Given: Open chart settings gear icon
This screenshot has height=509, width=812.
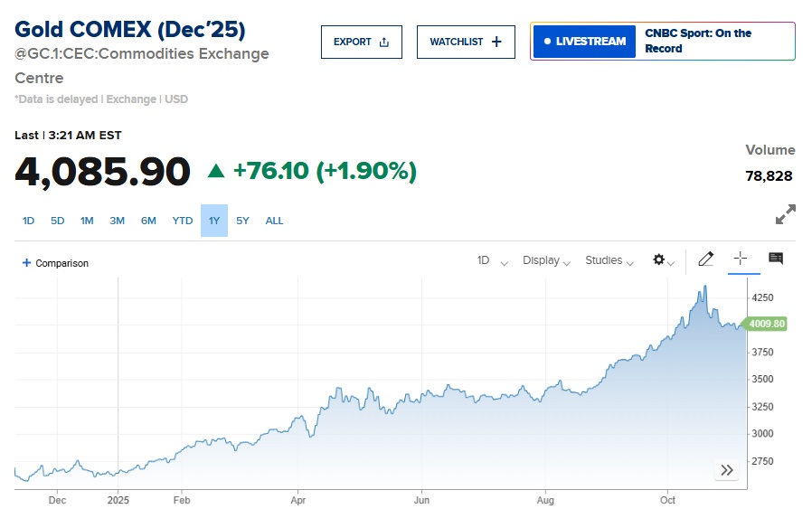Looking at the screenshot, I should (x=663, y=260).
